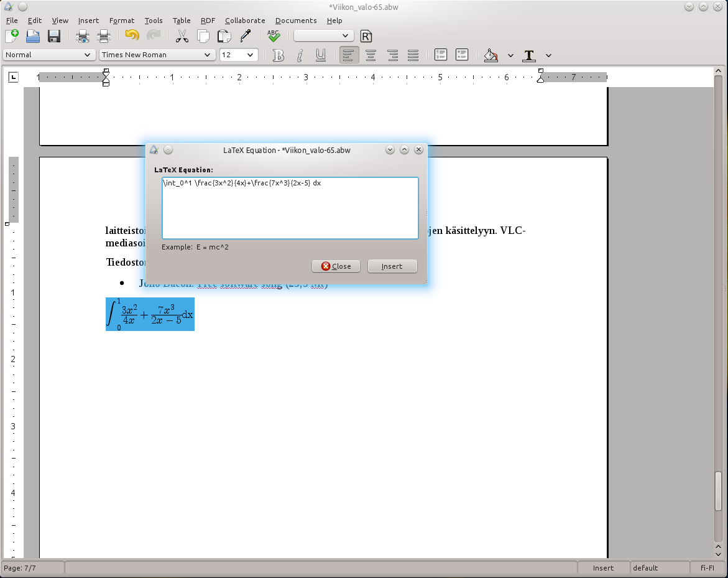Save the document with floppy icon

click(54, 36)
